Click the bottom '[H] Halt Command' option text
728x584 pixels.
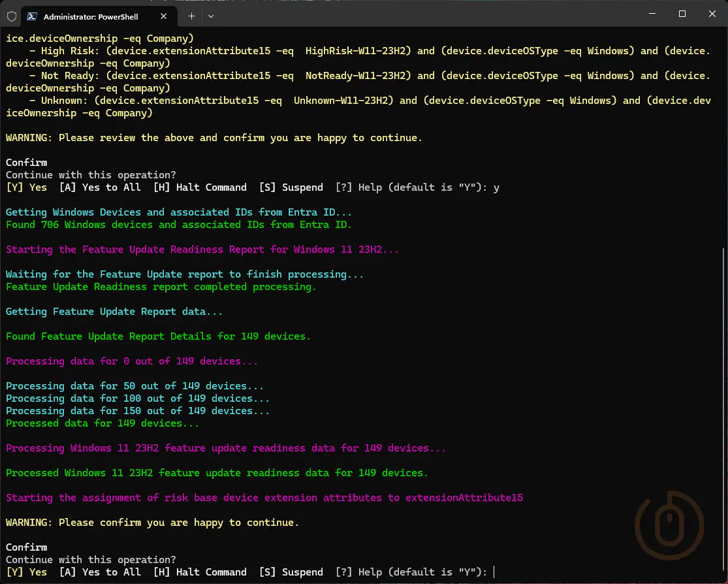[200, 572]
